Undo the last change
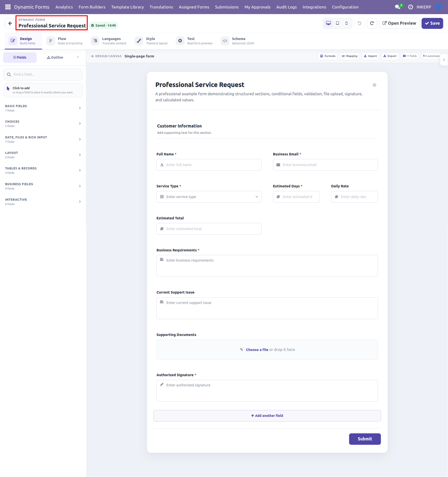The height and width of the screenshot is (477, 448). coord(359,23)
